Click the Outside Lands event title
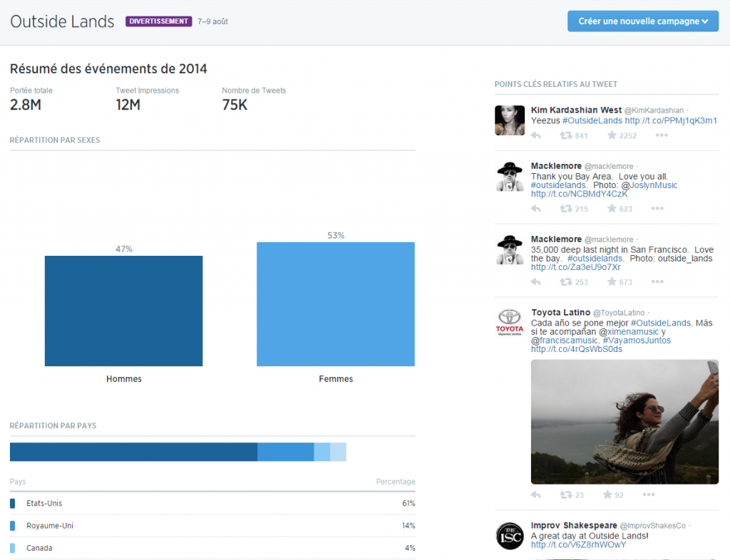 coord(62,21)
